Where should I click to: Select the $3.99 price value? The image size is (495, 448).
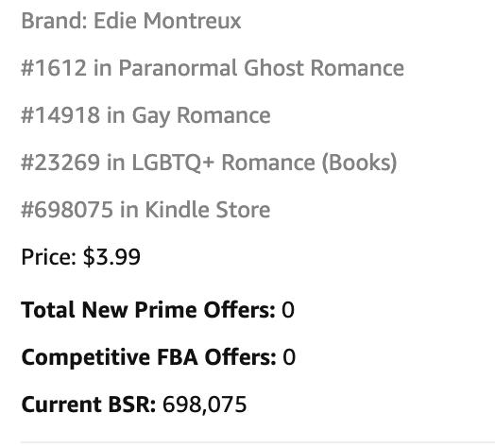(111, 257)
